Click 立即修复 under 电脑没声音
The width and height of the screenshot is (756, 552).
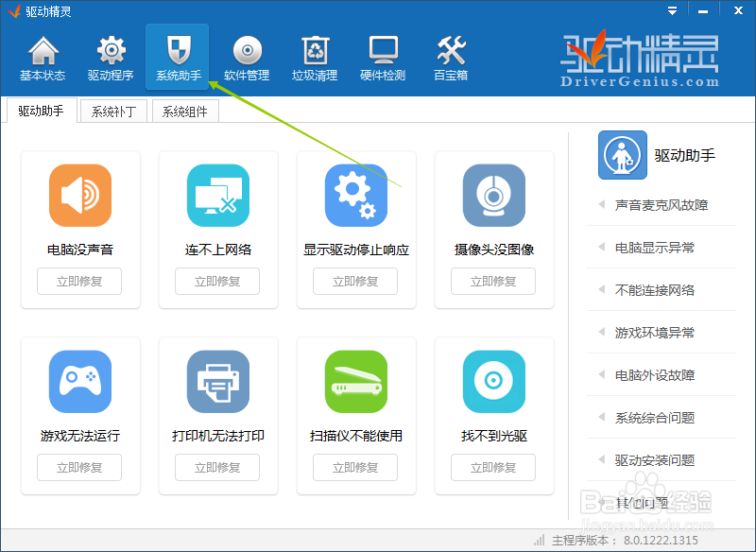[x=78, y=281]
